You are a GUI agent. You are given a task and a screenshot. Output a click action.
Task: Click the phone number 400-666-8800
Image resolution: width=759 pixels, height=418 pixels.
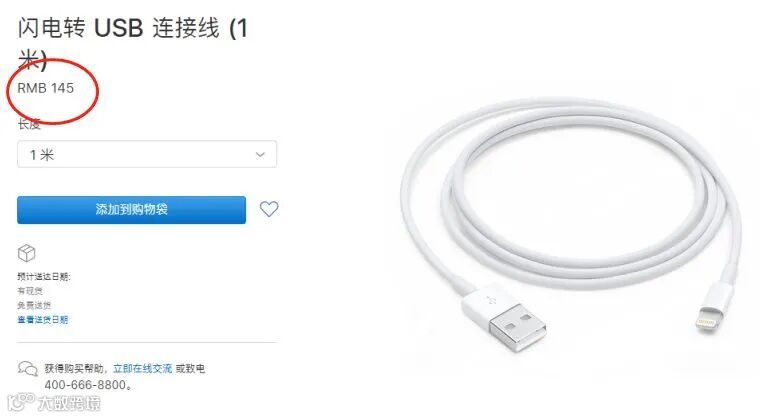tap(86, 385)
